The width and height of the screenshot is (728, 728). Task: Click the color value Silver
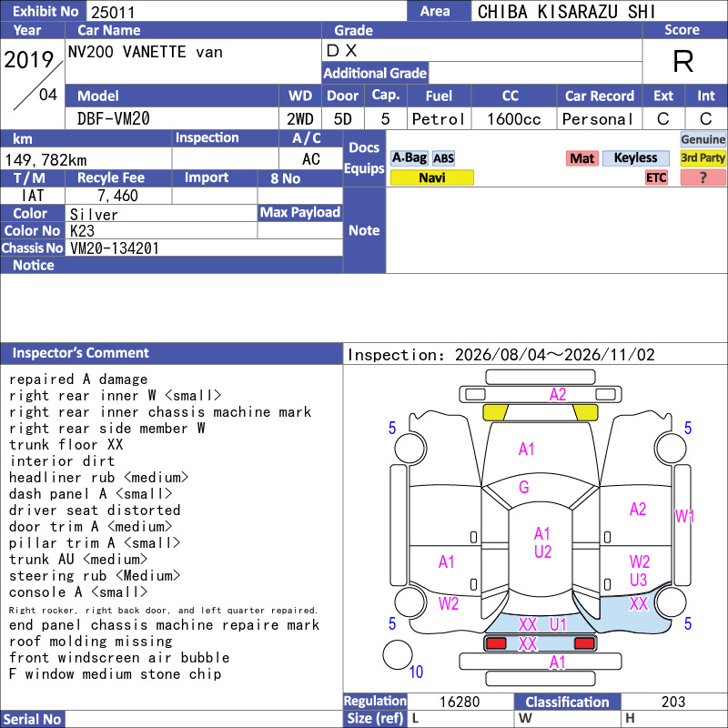coord(94,215)
